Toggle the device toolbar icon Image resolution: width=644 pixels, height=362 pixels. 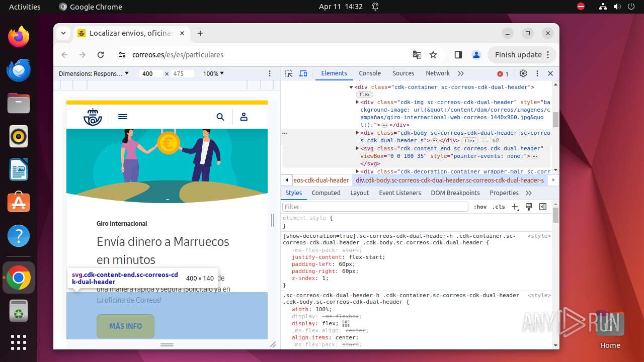(x=303, y=73)
